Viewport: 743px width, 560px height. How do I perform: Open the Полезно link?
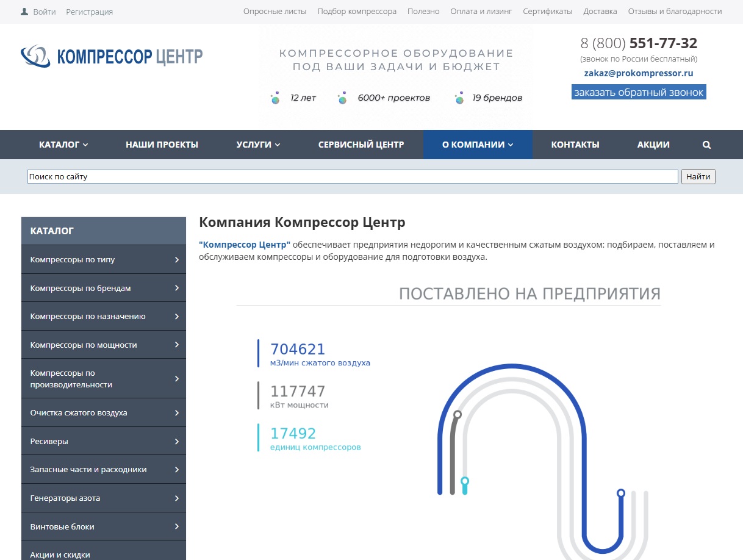pyautogui.click(x=423, y=12)
